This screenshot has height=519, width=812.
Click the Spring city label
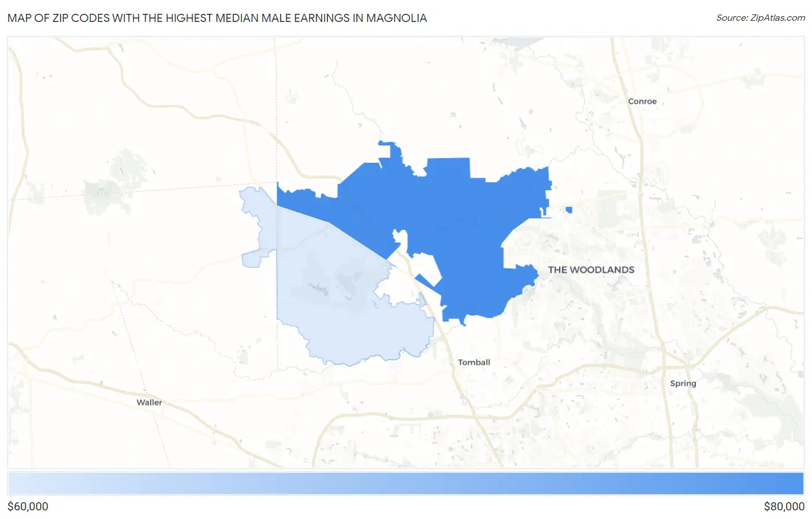[x=683, y=383]
